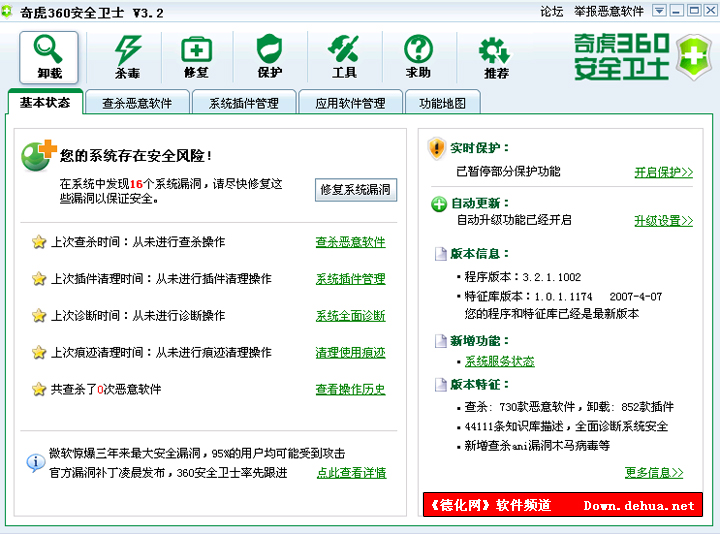Click the text 已暂停部分保护功能
Viewport: 720px width, 534px height.
tap(508, 171)
